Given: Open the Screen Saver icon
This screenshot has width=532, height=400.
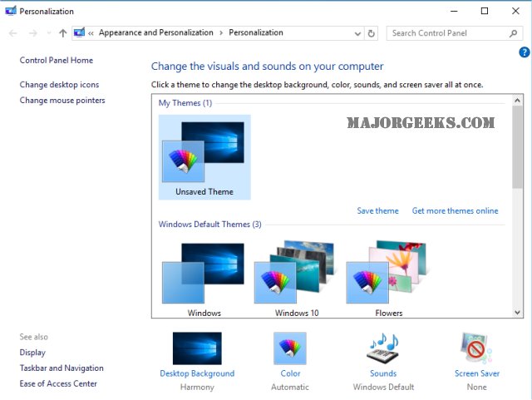Looking at the screenshot, I should coord(476,348).
